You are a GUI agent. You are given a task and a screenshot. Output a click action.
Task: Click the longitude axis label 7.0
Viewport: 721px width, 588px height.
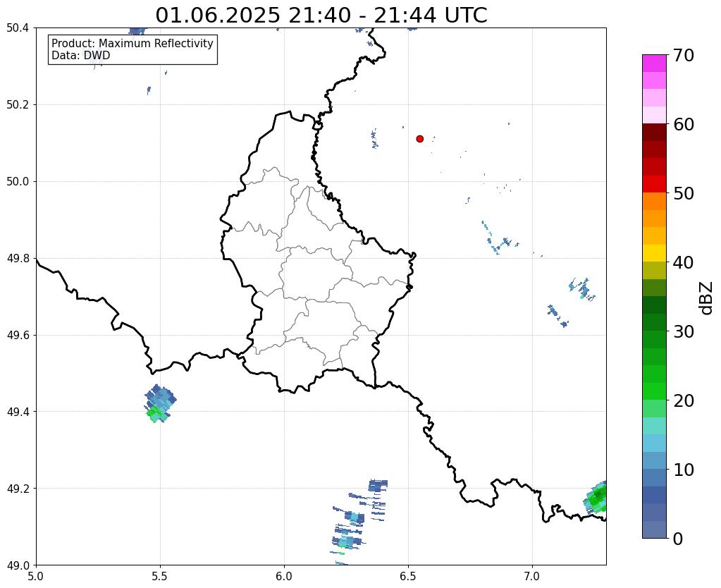pyautogui.click(x=533, y=577)
